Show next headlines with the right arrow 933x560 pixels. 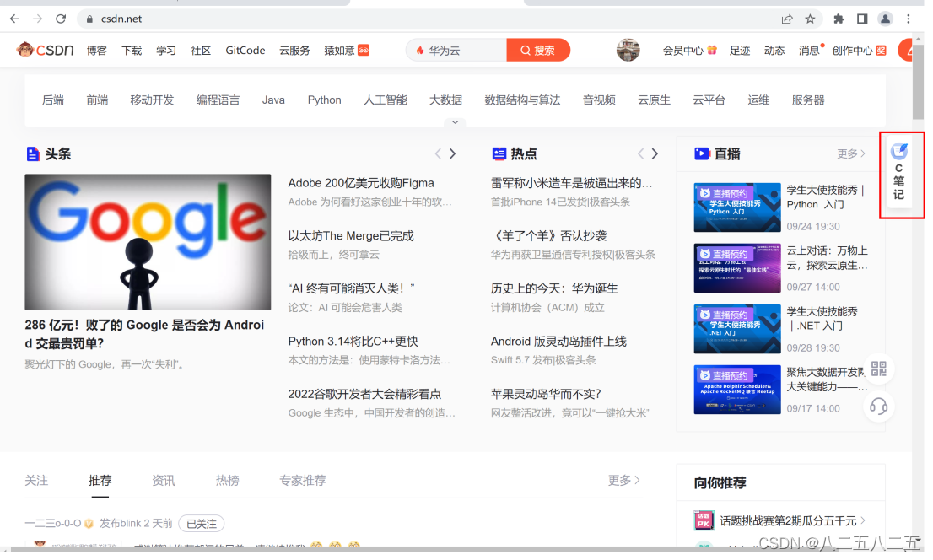[453, 153]
